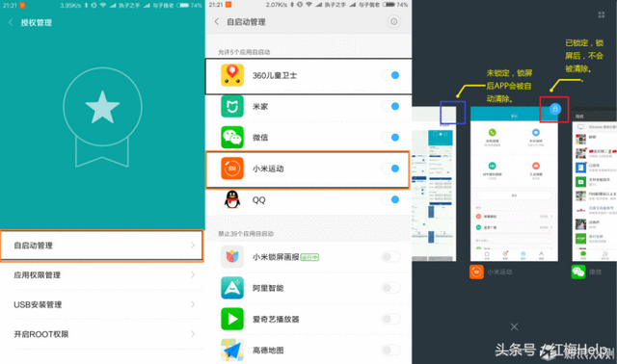Tap the 小米锁屏画报 app icon
Screen dimensions: 617x364
point(232,257)
